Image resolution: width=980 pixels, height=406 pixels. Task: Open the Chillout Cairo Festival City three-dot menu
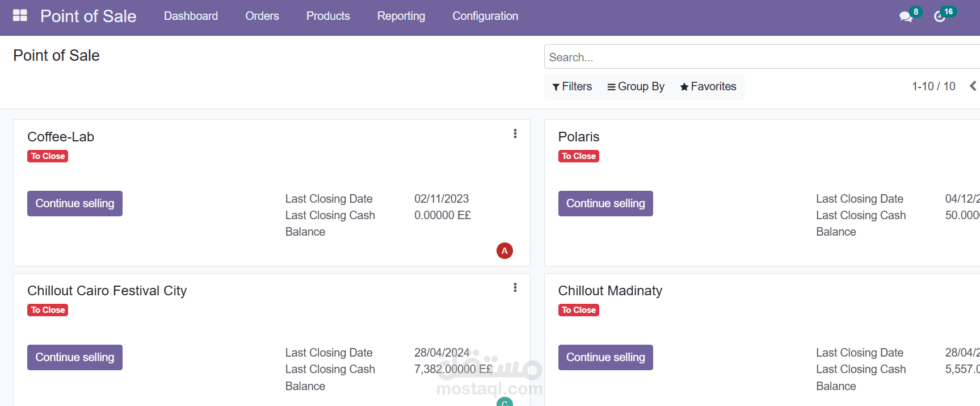pos(515,287)
